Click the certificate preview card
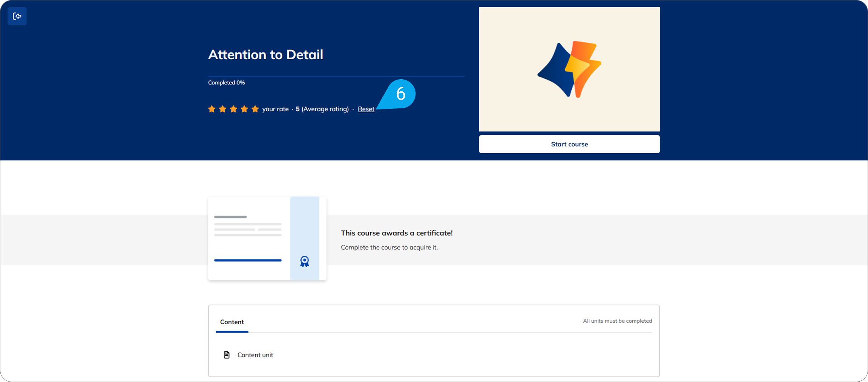Viewport: 868px width, 382px height. click(x=267, y=238)
